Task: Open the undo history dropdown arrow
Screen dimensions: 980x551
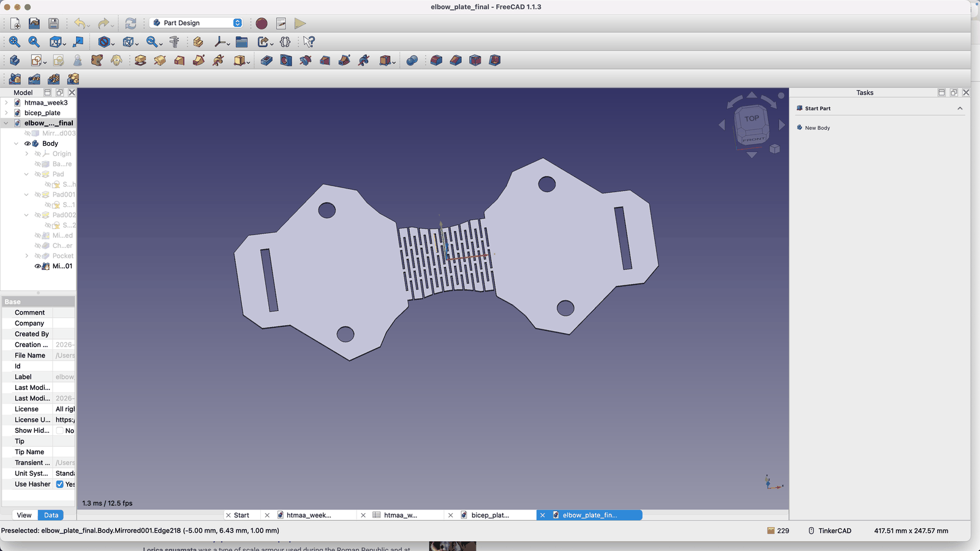Action: point(89,25)
